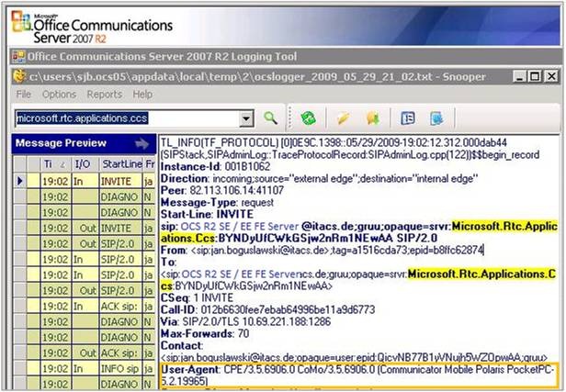Open the File menu

[x=24, y=95]
